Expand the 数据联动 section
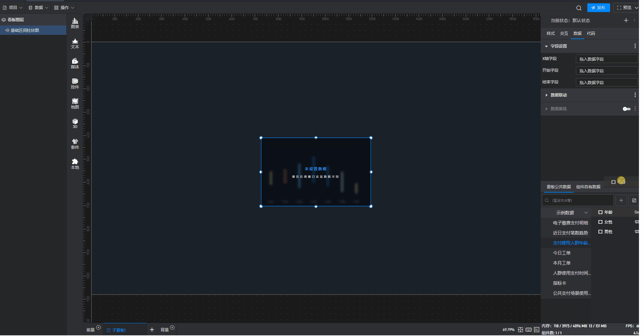Screen dimensions: 644x336 [x=546, y=95]
